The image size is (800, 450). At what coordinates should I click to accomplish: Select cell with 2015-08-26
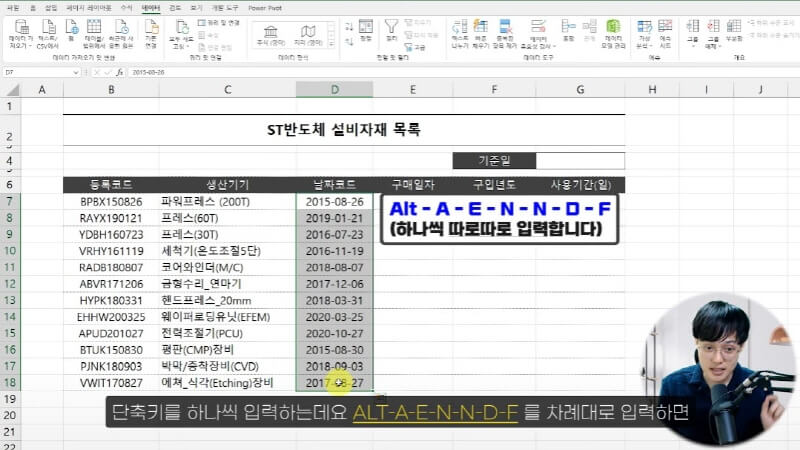click(335, 202)
